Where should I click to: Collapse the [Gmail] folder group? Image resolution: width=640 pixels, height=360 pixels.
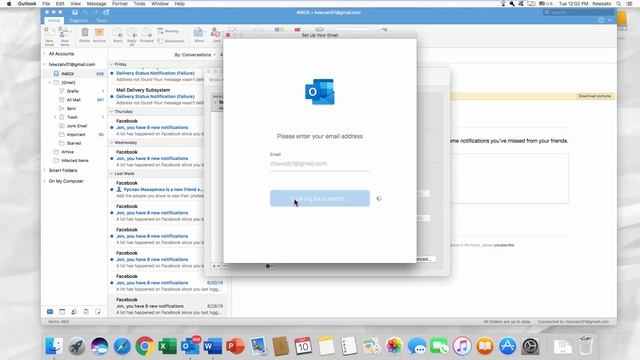(50, 82)
